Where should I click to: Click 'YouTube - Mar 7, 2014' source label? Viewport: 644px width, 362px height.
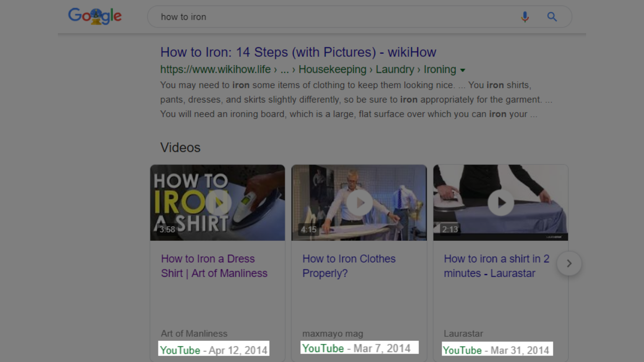click(359, 348)
